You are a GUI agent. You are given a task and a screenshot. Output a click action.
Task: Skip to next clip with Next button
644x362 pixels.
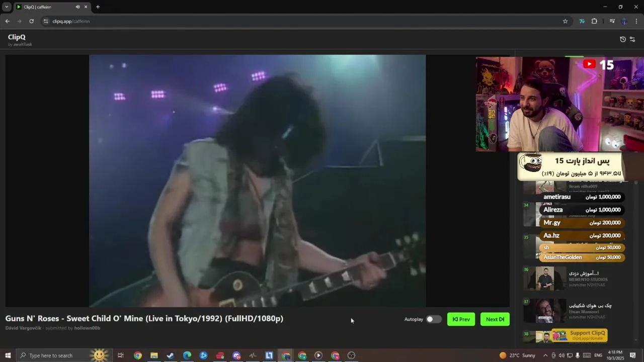click(x=495, y=319)
